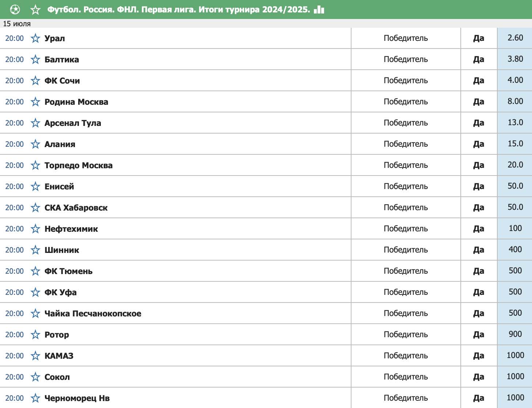This screenshot has width=532, height=408.
Task: Select КАМАЗ odds 1000
Action: 515,355
